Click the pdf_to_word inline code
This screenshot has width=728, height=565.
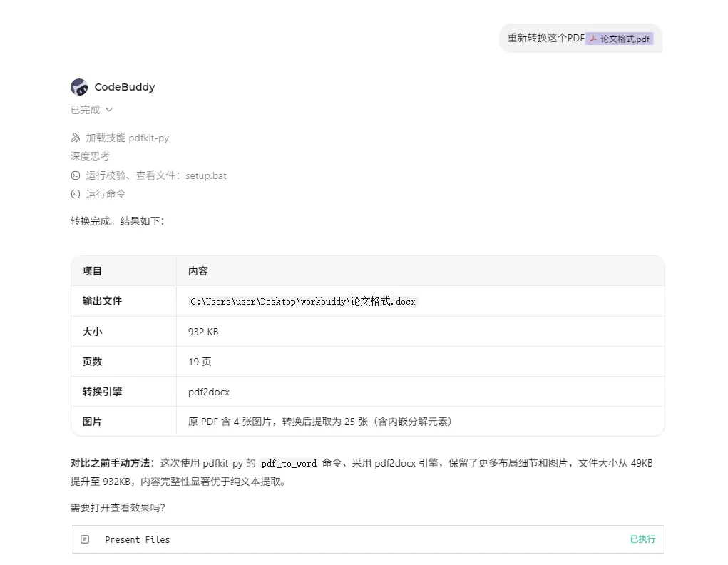point(289,463)
